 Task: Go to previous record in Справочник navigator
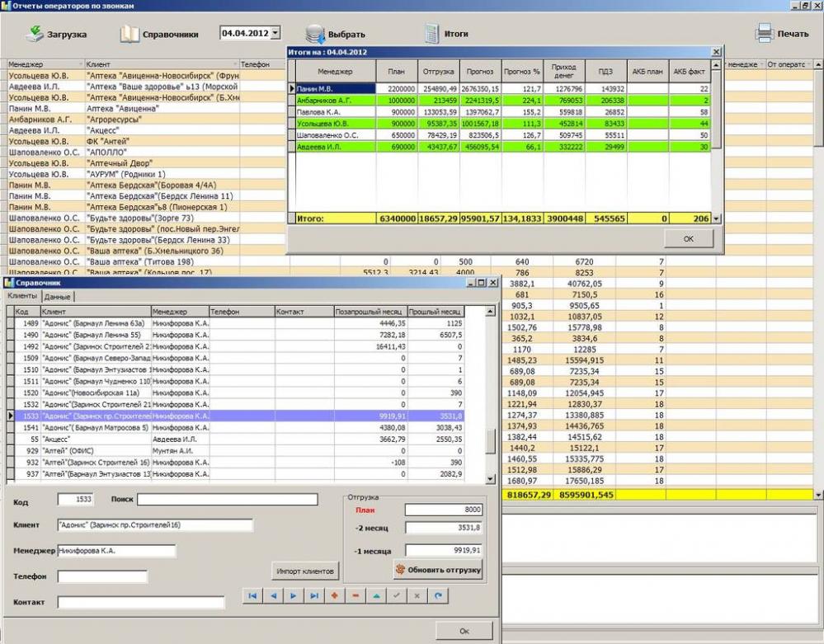pyautogui.click(x=273, y=595)
